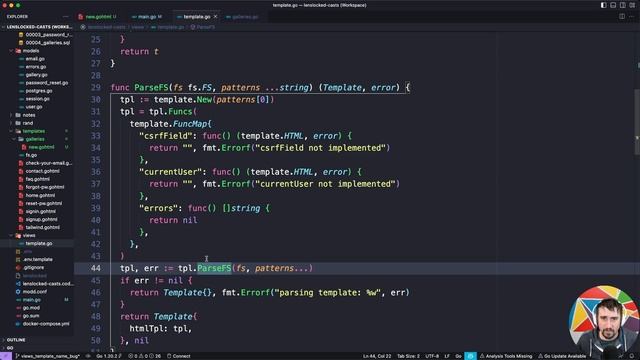The width and height of the screenshot is (640, 360).
Task: Change UTF-8 file encoding
Action: tap(432, 356)
